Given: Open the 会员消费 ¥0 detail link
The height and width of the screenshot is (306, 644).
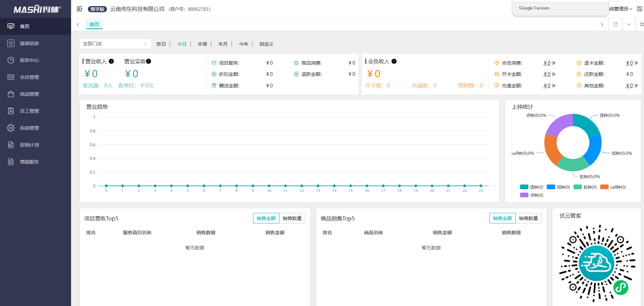Looking at the screenshot, I should coord(549,63).
